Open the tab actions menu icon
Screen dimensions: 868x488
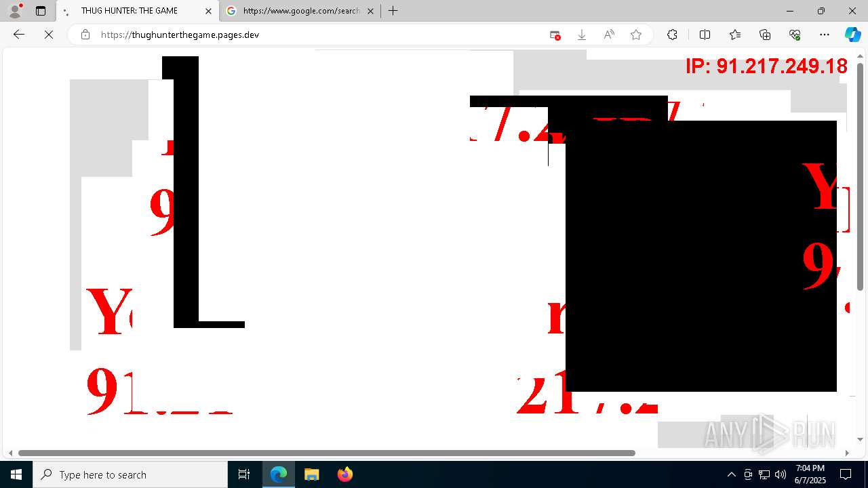coord(41,11)
